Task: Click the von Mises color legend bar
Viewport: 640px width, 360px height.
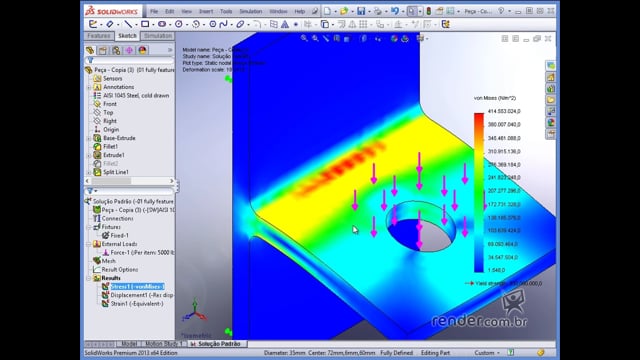Action: (479, 193)
